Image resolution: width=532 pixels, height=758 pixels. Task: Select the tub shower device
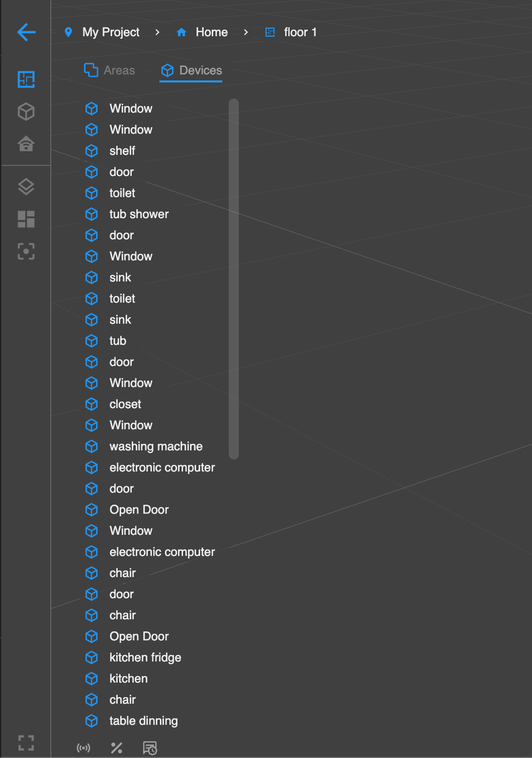tap(139, 214)
